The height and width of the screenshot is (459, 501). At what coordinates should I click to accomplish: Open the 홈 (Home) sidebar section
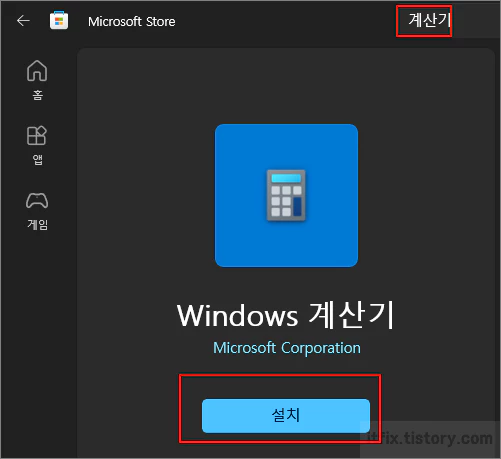pos(37,80)
